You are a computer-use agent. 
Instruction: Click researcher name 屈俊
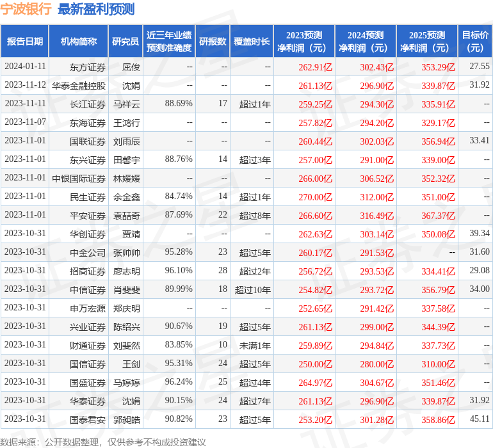[131, 67]
